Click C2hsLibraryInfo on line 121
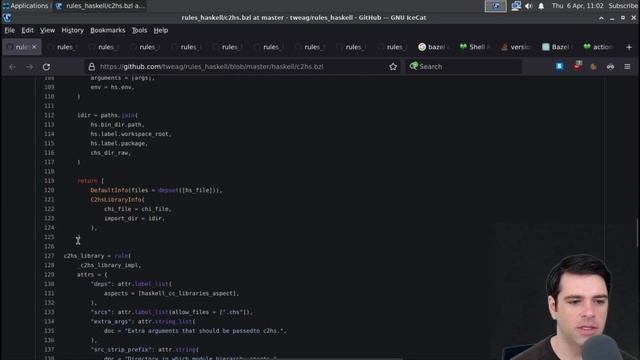The image size is (640, 360). [116, 200]
